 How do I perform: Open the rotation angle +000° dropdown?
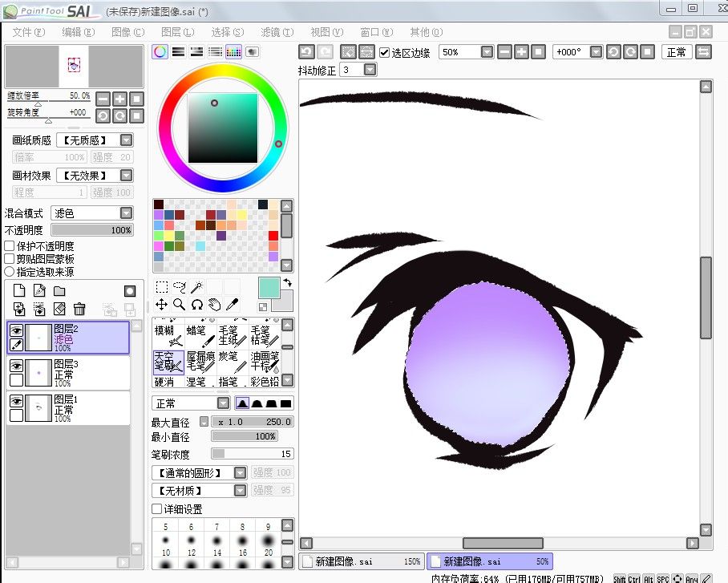click(596, 51)
